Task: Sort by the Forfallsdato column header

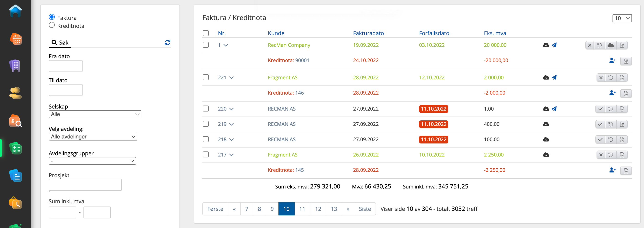Action: point(434,33)
